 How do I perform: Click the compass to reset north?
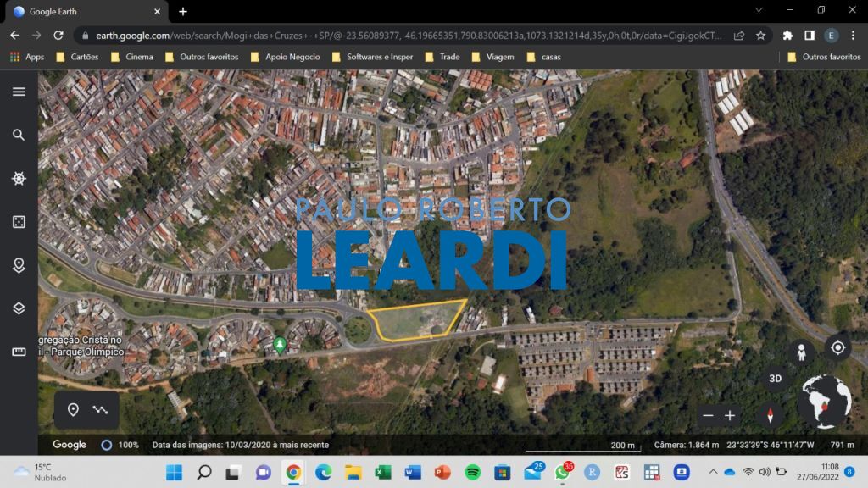770,416
